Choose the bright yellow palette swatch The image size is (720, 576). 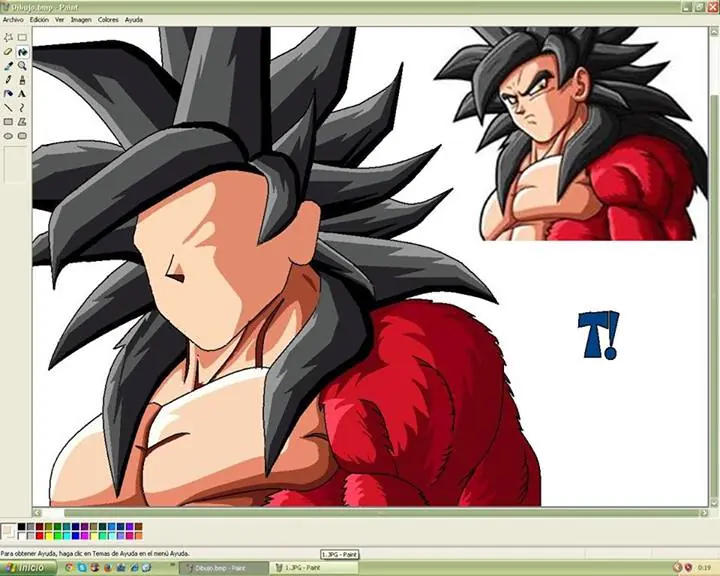tap(49, 536)
